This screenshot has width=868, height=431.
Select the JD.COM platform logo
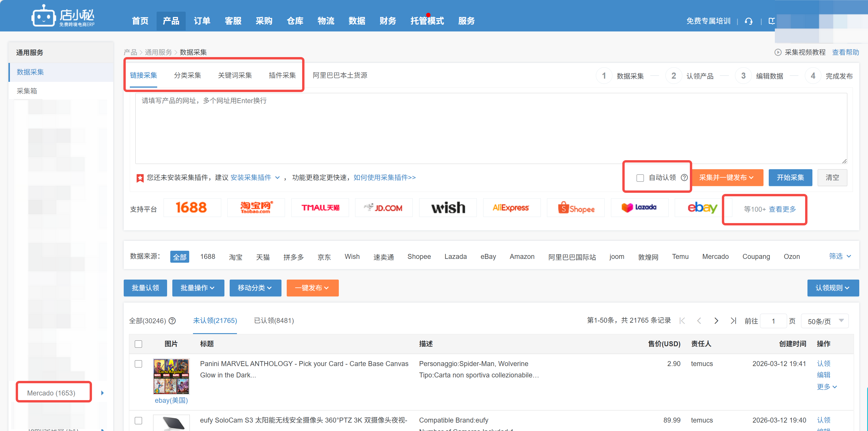(x=384, y=208)
